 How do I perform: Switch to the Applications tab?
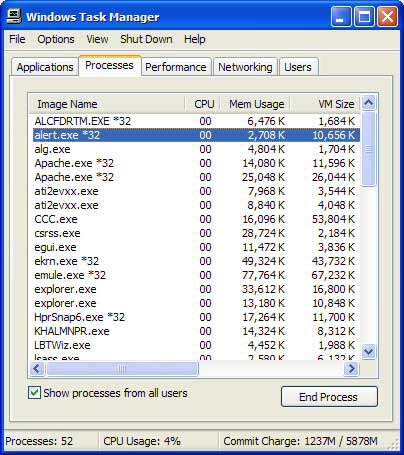[x=45, y=67]
